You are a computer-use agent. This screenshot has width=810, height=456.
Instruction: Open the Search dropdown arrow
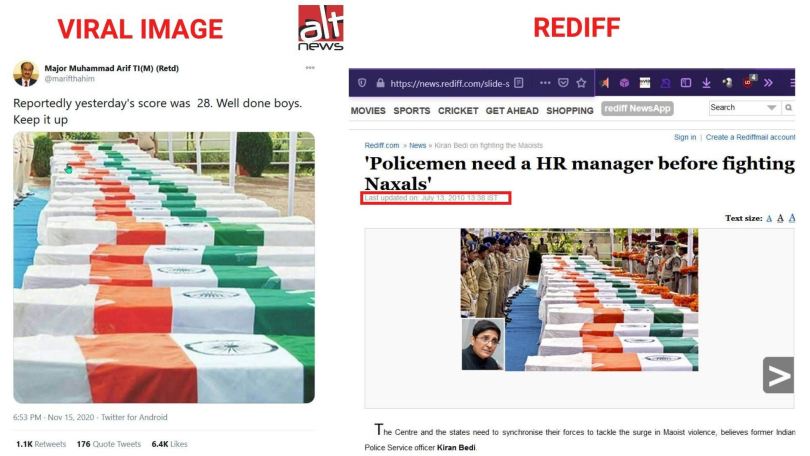[x=771, y=107]
